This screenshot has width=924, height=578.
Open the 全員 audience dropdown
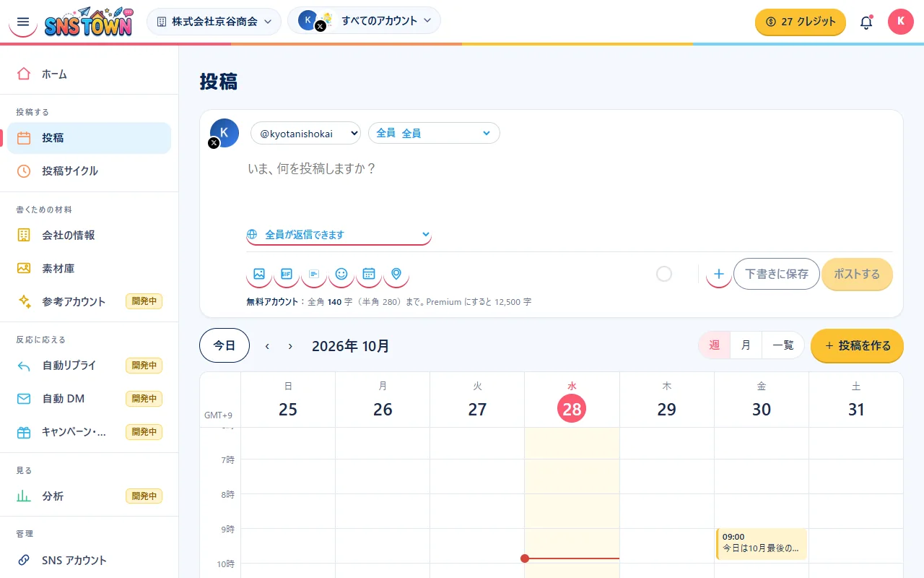click(434, 133)
